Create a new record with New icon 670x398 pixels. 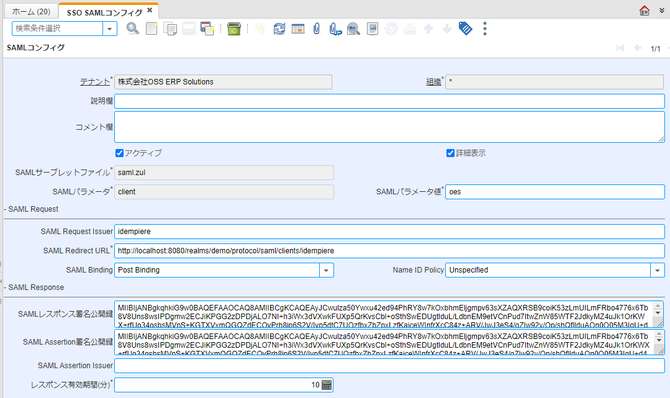coord(151,29)
